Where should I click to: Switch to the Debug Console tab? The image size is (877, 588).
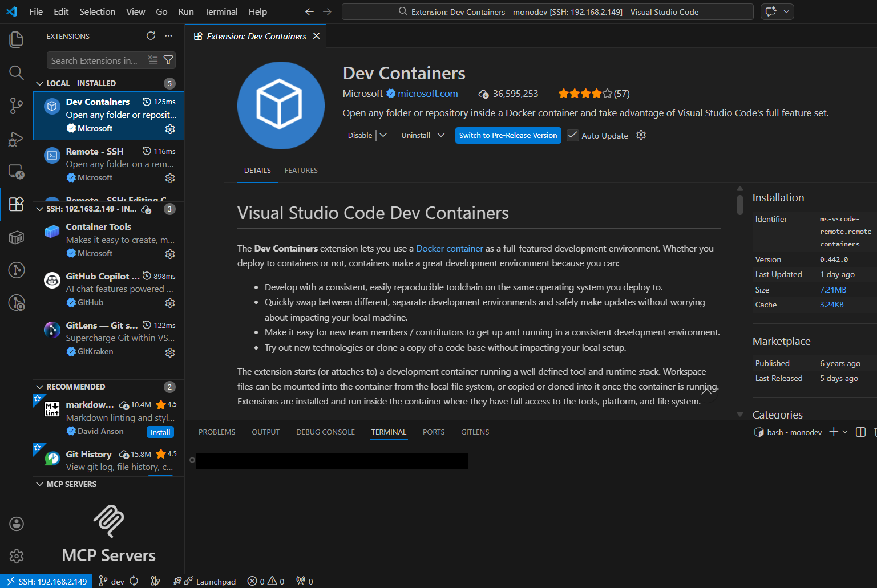coord(325,432)
